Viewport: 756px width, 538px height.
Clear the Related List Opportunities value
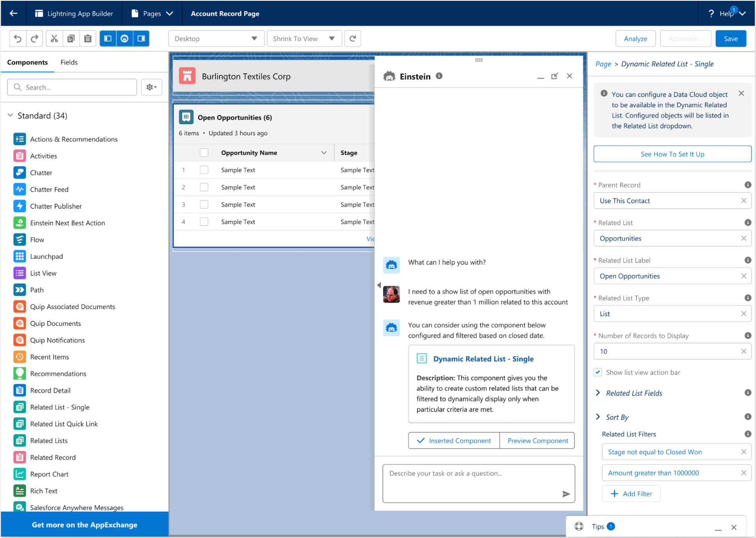(x=743, y=238)
